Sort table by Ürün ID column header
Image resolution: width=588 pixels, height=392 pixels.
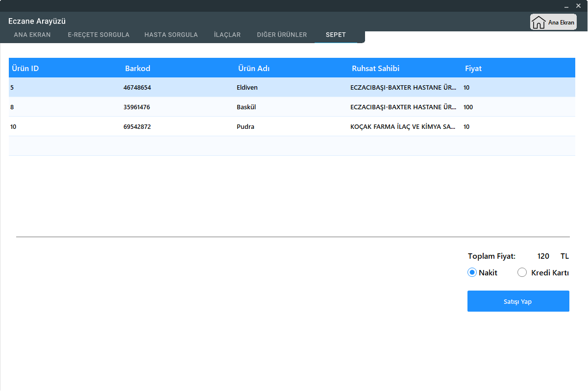coord(25,69)
